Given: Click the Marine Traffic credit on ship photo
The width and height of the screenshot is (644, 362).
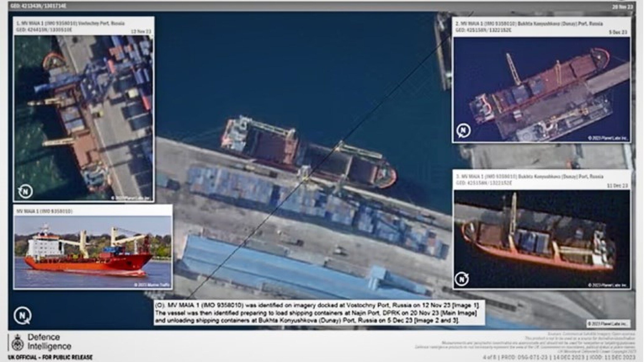Looking at the screenshot, I should pos(152,285).
